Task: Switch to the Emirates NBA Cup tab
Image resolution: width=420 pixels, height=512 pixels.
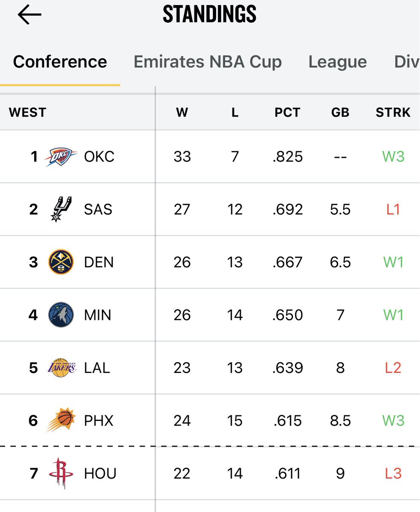Action: (x=208, y=62)
